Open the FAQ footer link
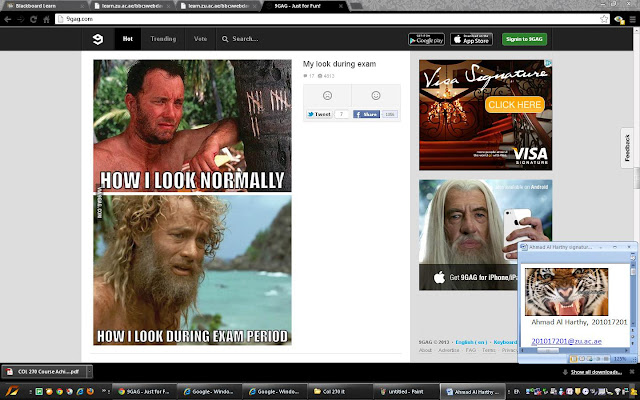Viewport: 640px width, 400px height. (471, 350)
